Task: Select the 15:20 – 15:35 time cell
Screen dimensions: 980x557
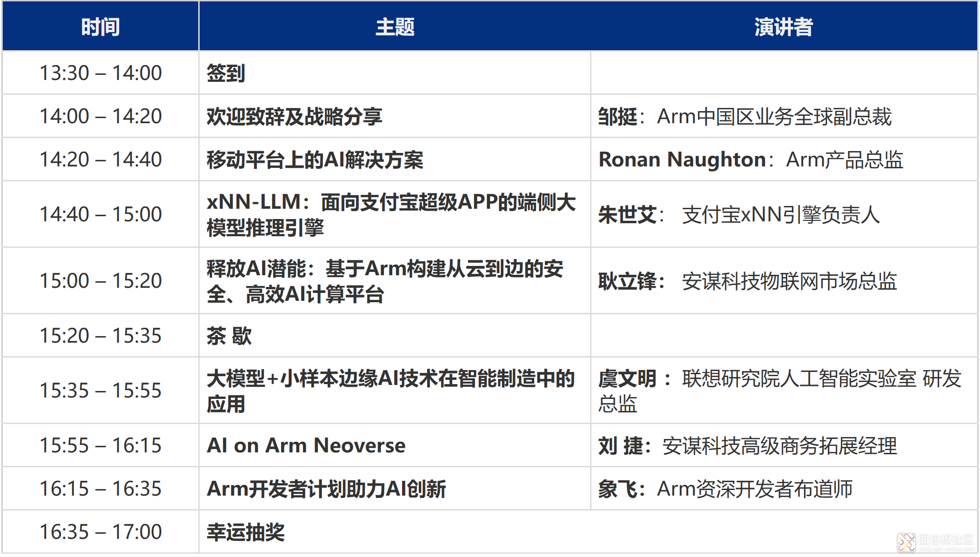Action: [101, 336]
